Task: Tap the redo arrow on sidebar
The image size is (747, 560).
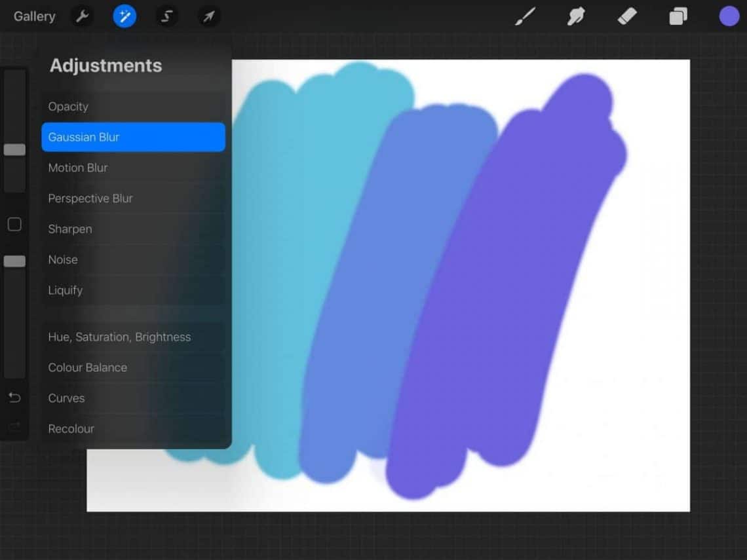Action: (x=15, y=425)
